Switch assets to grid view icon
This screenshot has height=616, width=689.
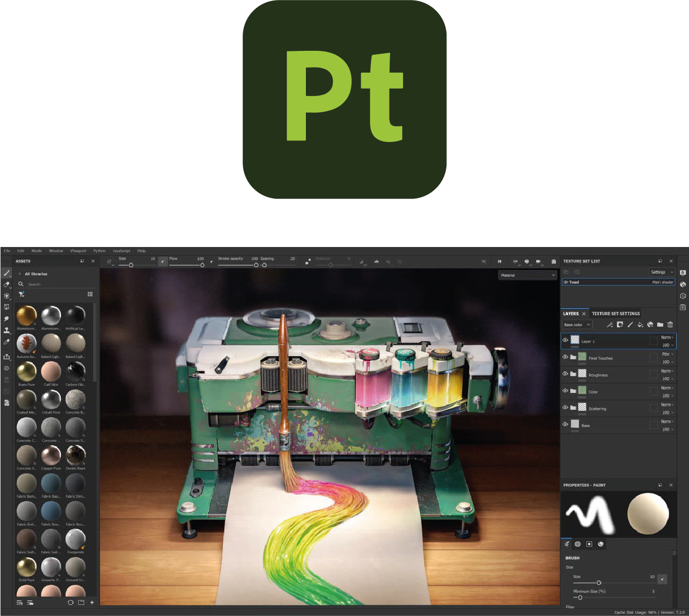coord(90,294)
